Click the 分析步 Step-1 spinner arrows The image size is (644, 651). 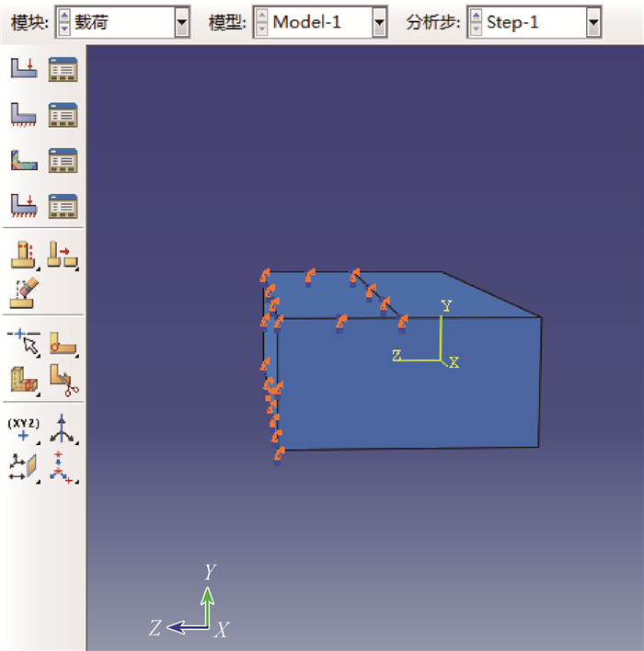(x=476, y=22)
